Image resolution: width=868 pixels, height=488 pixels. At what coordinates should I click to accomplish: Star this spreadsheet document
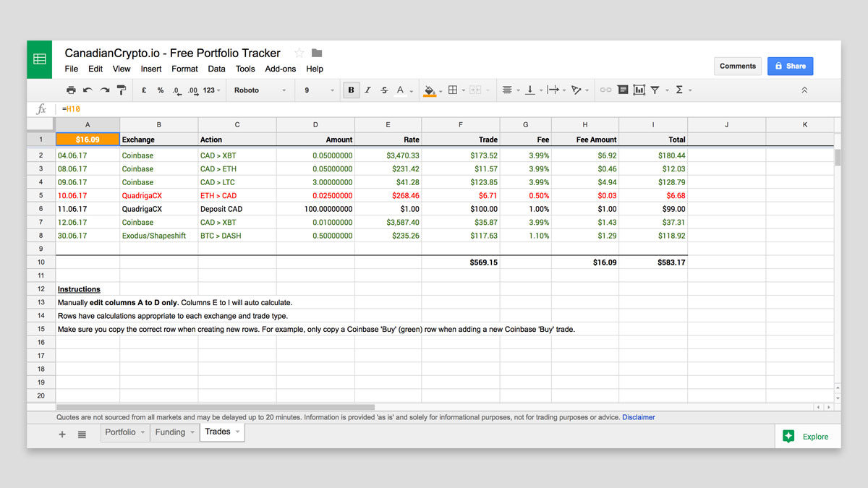(x=299, y=53)
